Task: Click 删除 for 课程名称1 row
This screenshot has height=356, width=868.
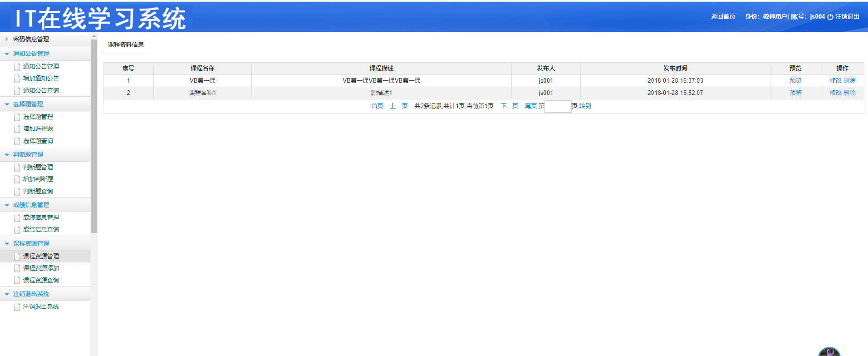Action: click(849, 93)
